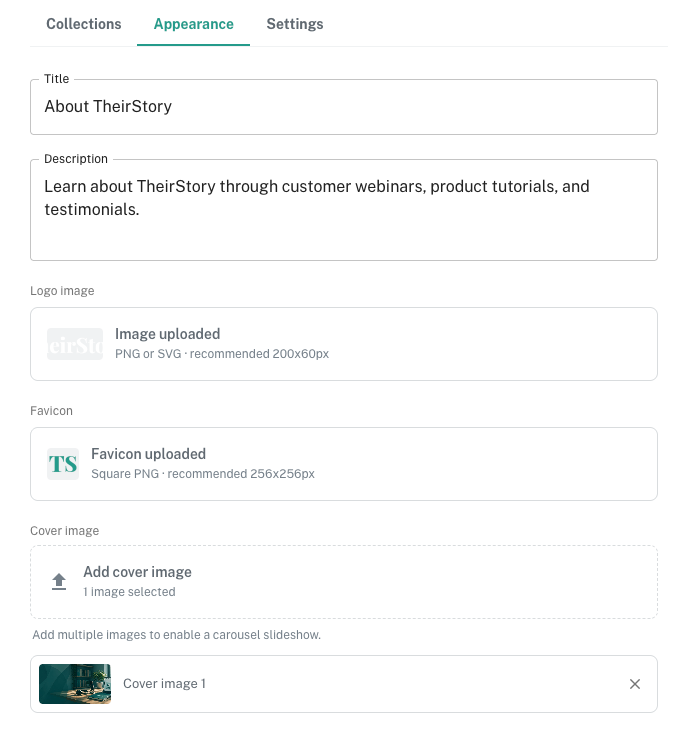
Task: Click the 1 image selected text
Action: pyautogui.click(x=129, y=592)
